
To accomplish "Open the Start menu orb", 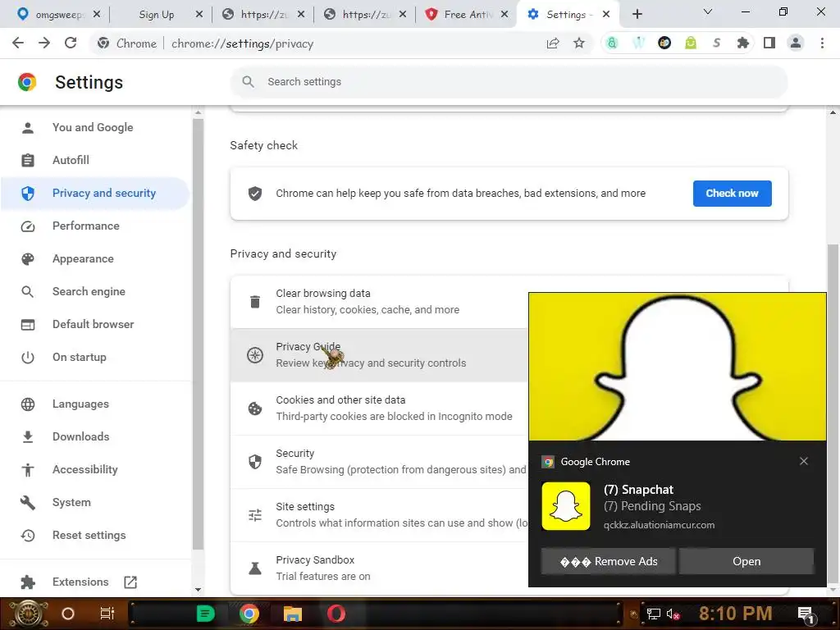I will [x=29, y=614].
